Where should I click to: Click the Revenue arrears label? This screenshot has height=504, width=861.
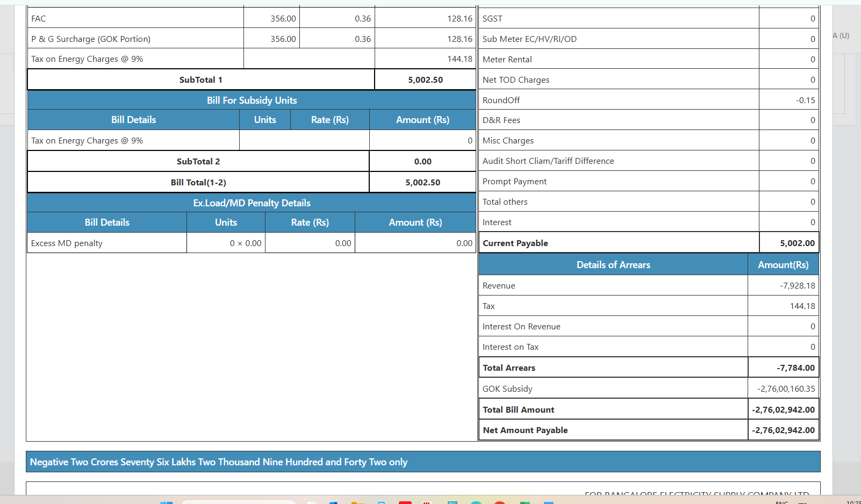pyautogui.click(x=499, y=286)
